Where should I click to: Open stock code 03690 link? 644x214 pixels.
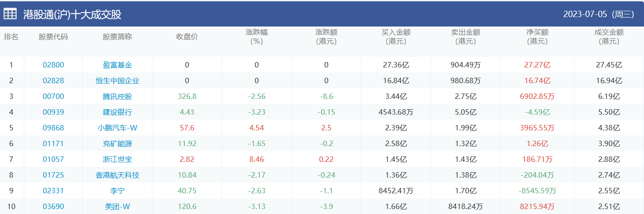pyautogui.click(x=53, y=206)
